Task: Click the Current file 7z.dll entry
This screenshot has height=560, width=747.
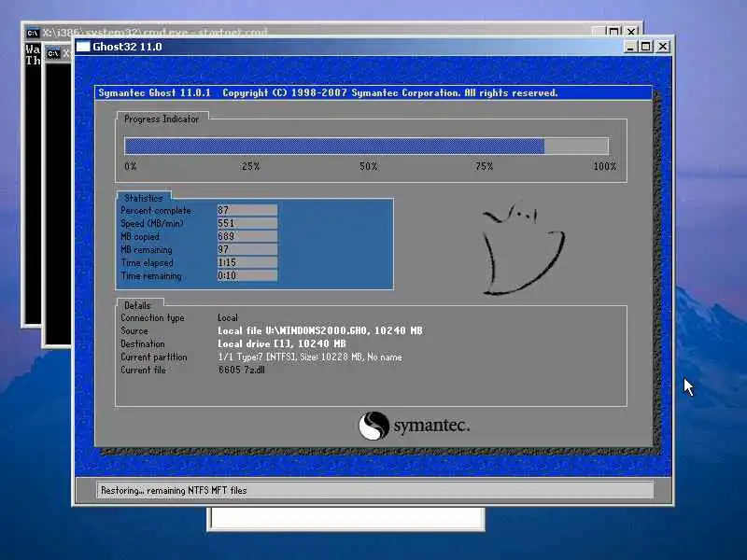Action: pyautogui.click(x=242, y=370)
